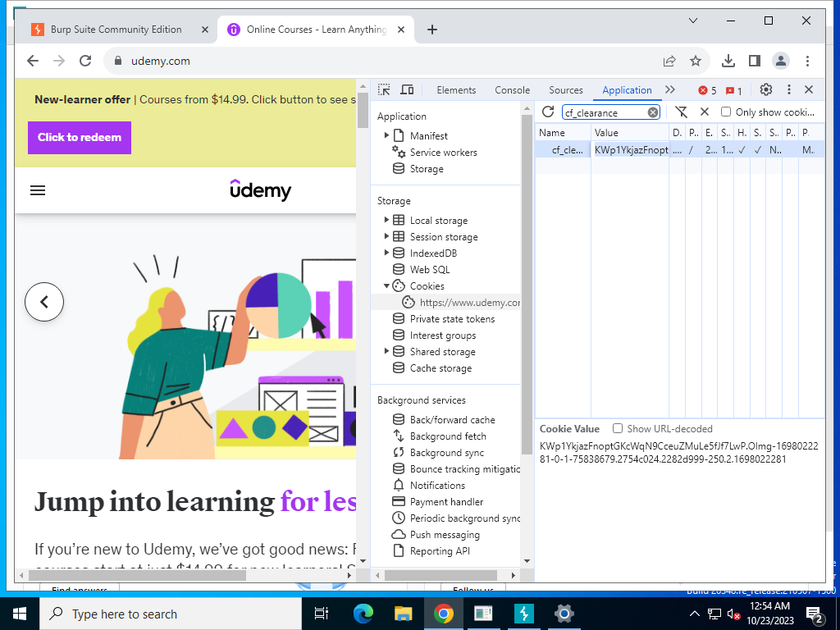Collapse the Cookies tree node
Viewport: 840px width, 630px height.
click(386, 285)
